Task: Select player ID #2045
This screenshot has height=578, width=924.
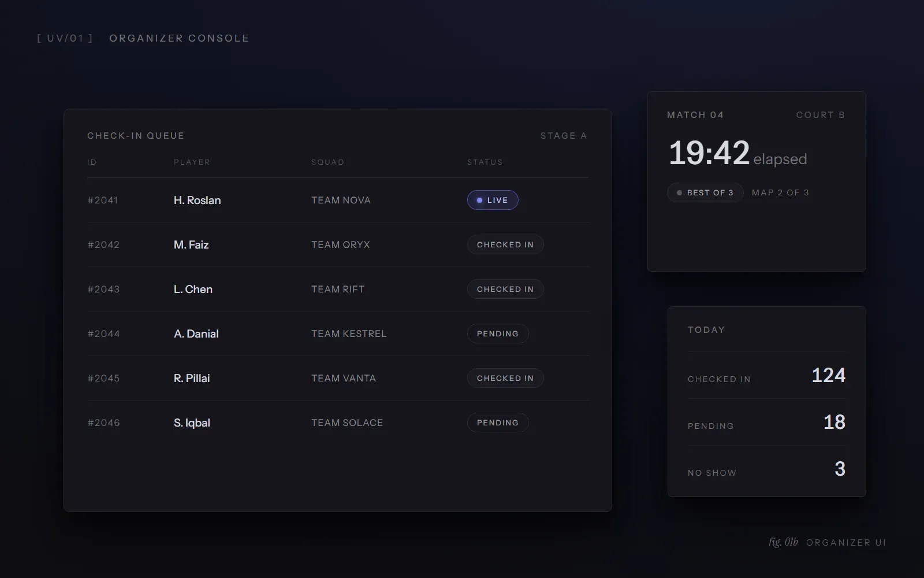Action: pos(103,378)
